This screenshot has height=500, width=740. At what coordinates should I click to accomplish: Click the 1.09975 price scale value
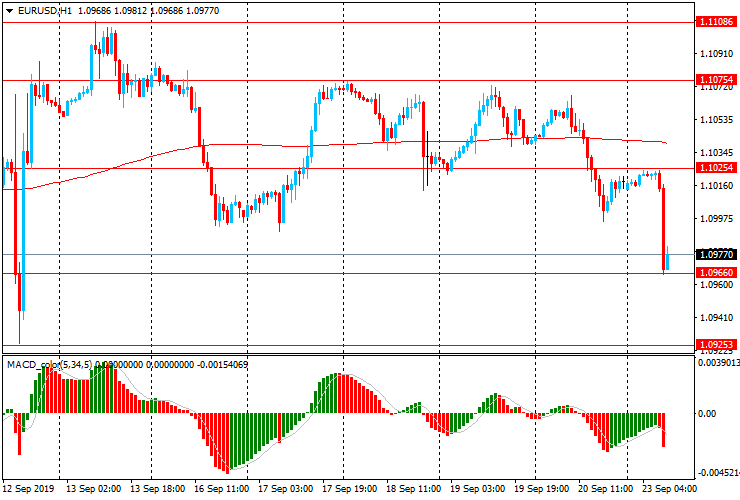tap(716, 219)
